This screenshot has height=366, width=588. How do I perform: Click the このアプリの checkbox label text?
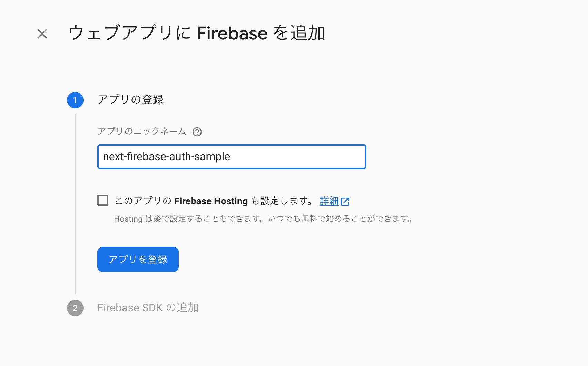coord(143,201)
